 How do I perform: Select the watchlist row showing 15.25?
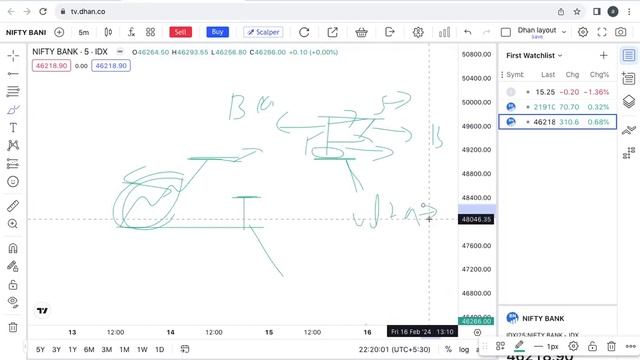point(558,92)
